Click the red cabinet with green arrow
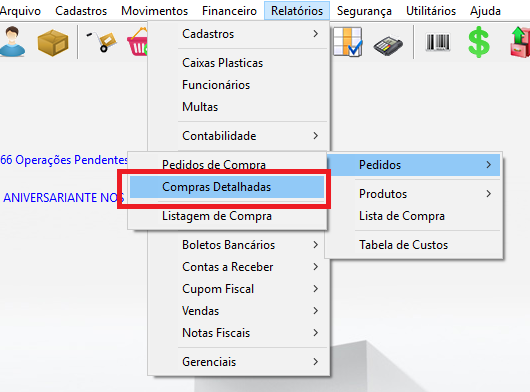This screenshot has width=530, height=392. tap(520, 42)
